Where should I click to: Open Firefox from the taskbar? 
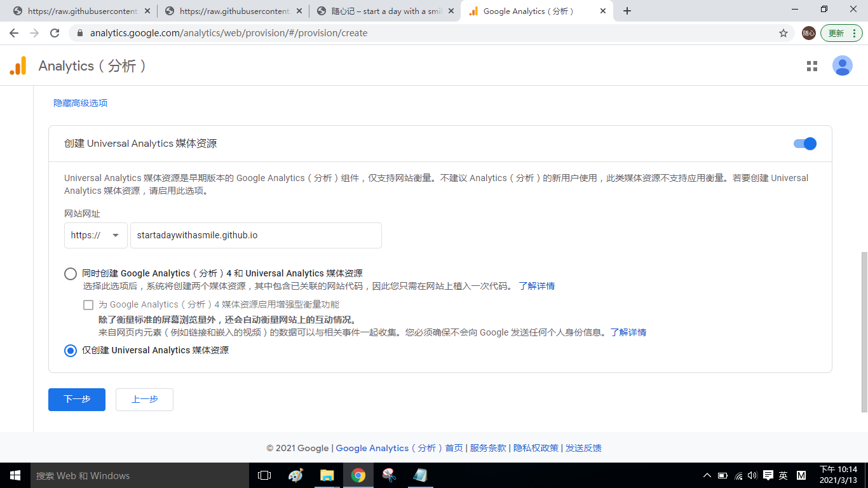[x=295, y=475]
